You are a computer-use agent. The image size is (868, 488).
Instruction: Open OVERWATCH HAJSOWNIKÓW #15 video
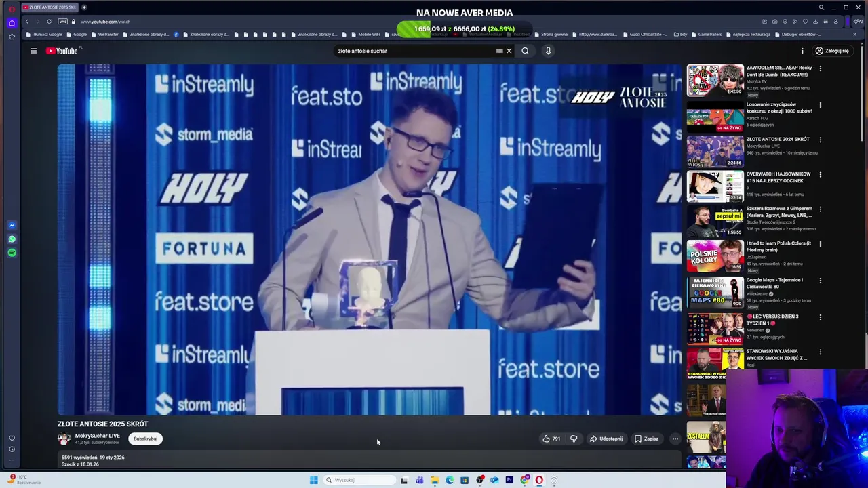(715, 186)
